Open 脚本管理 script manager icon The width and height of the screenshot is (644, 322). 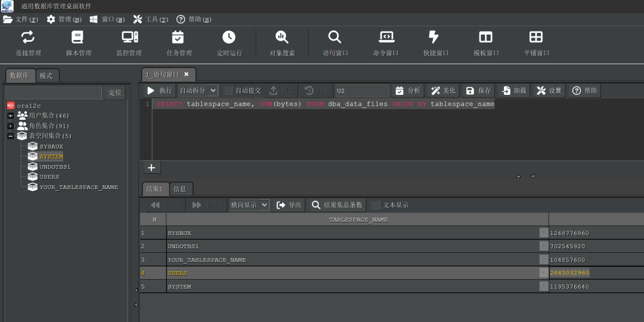78,38
